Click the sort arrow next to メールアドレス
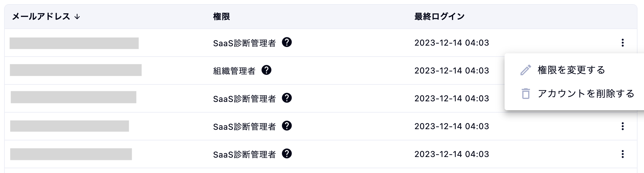The width and height of the screenshot is (644, 173). click(77, 17)
